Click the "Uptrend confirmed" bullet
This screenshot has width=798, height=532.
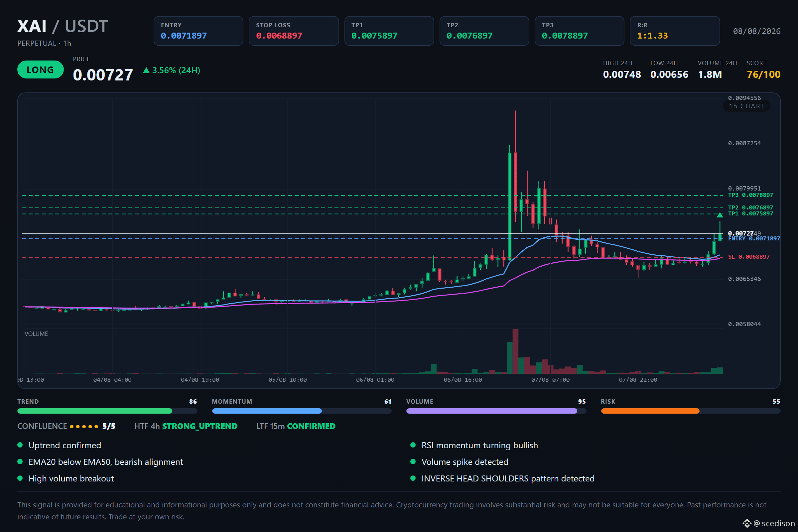coord(60,445)
